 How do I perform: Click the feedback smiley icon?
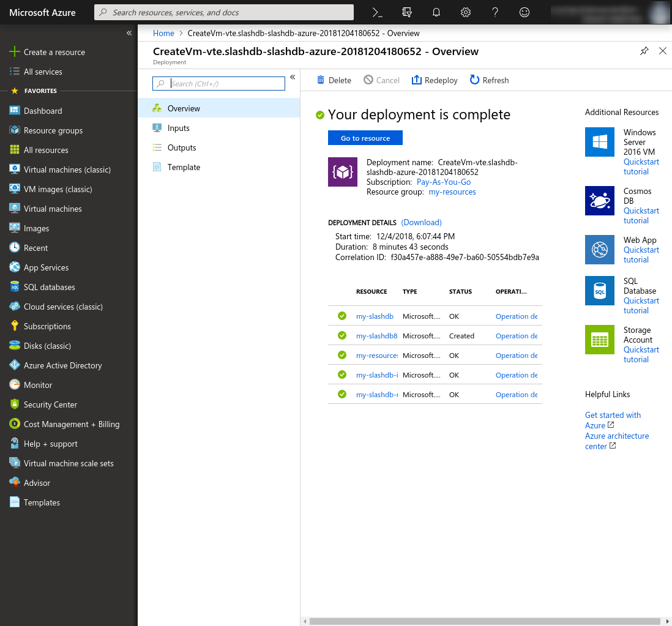tap(525, 12)
